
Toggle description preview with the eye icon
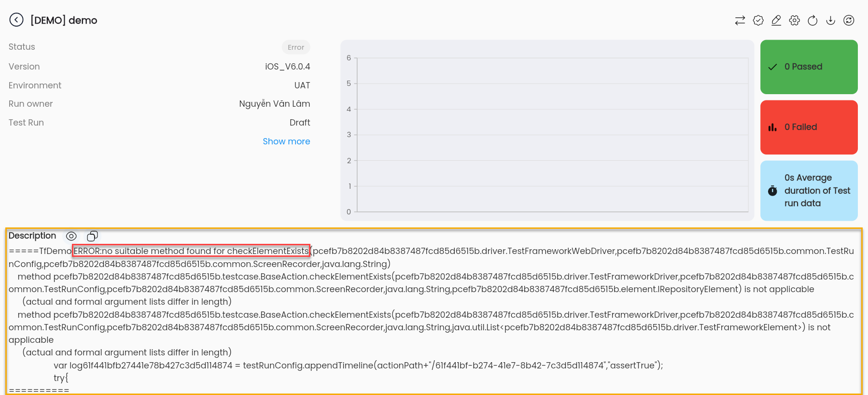click(71, 236)
